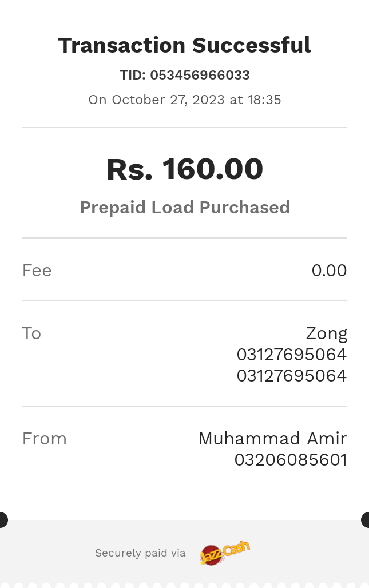
Task: Click the divider line below the date
Action: point(184,128)
